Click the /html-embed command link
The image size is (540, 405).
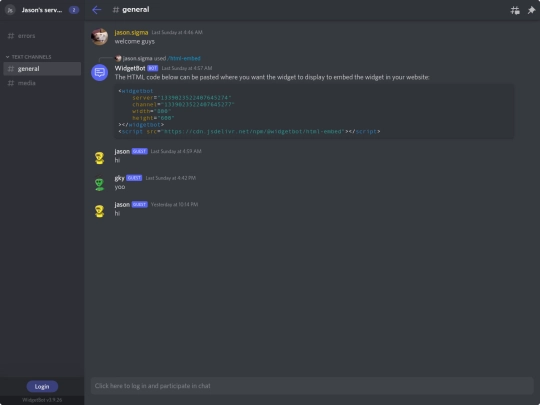coord(184,59)
